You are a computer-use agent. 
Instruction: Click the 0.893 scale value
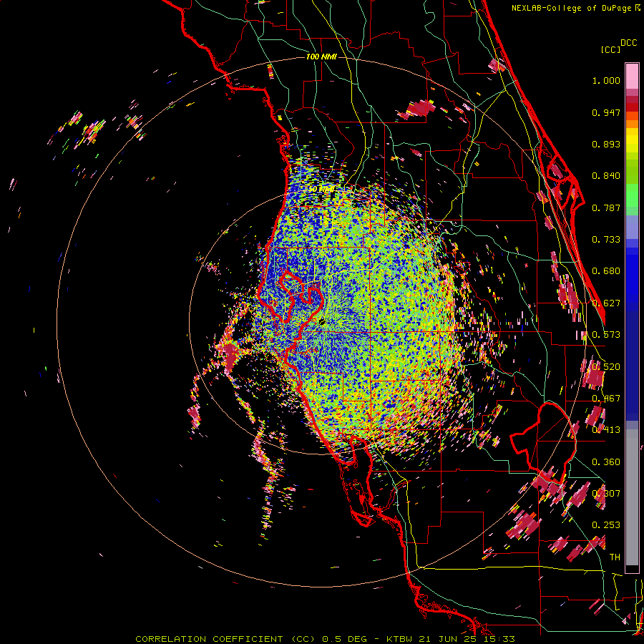point(606,144)
